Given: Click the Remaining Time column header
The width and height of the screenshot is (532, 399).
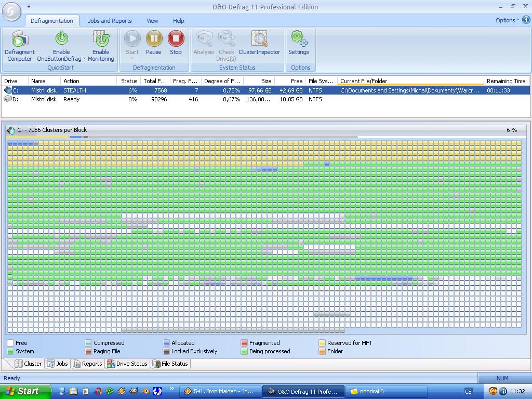Looking at the screenshot, I should 507,81.
